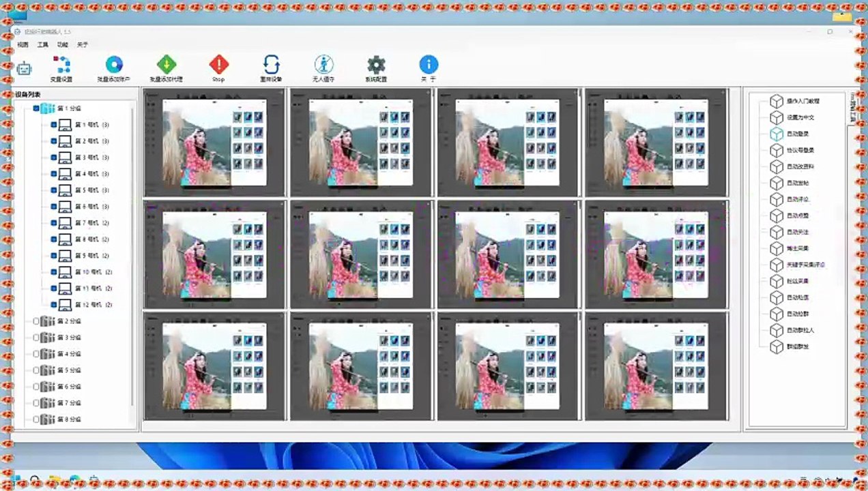Click the blue reset devices refresh icon
Viewport: 868px width, 491px height.
pyautogui.click(x=271, y=65)
